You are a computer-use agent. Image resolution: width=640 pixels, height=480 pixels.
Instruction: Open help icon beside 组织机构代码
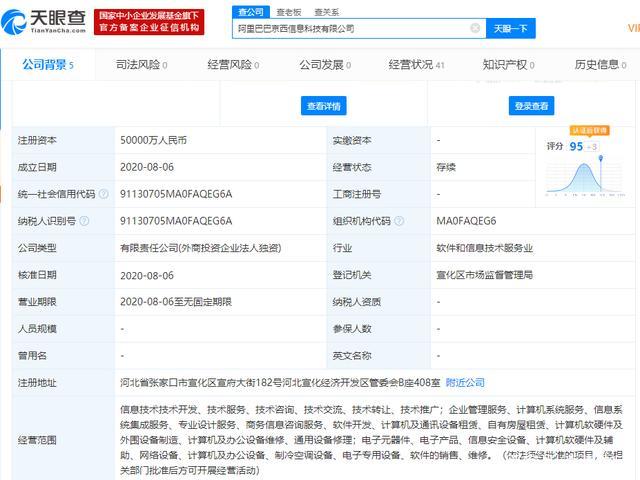click(399, 221)
